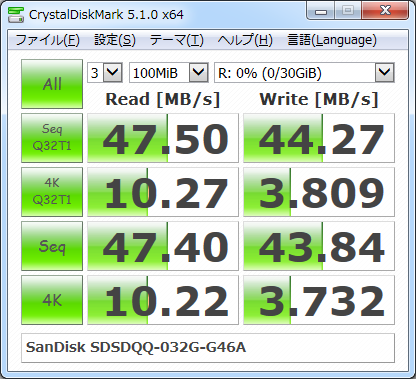Expand the test count dropdown showing 3
The image size is (416, 379).
(x=113, y=72)
